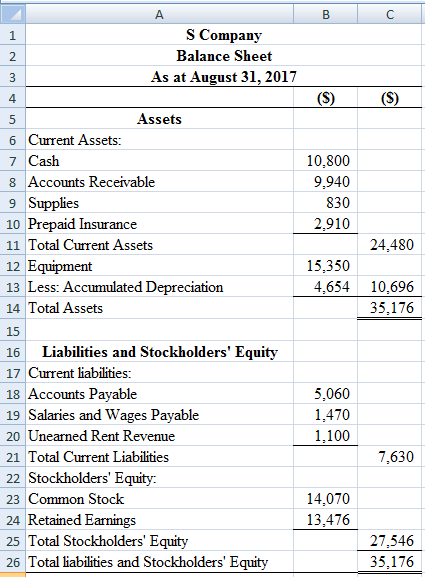Click the 'Balance Sheet' cell
This screenshot has width=425, height=577.
coord(224,56)
